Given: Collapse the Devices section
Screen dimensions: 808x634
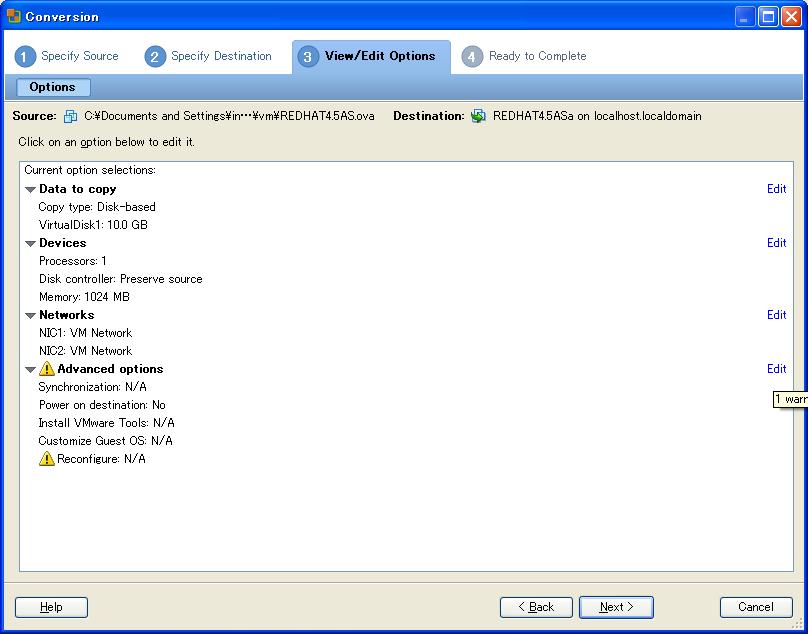Looking at the screenshot, I should 30,244.
